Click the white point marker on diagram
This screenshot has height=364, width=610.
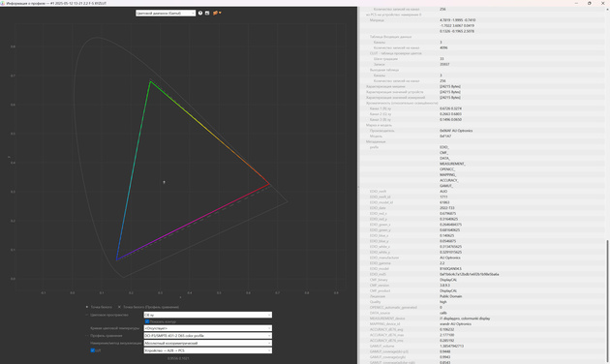pos(164,182)
